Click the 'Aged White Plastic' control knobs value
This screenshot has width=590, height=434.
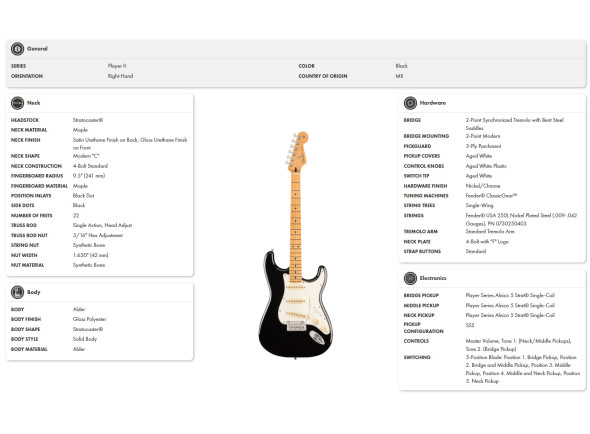pos(486,166)
